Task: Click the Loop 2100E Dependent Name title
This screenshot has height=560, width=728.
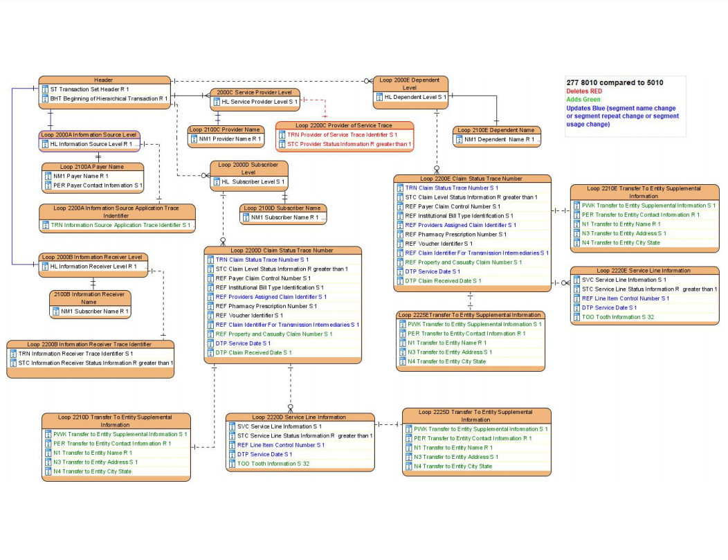Action: tap(496, 130)
